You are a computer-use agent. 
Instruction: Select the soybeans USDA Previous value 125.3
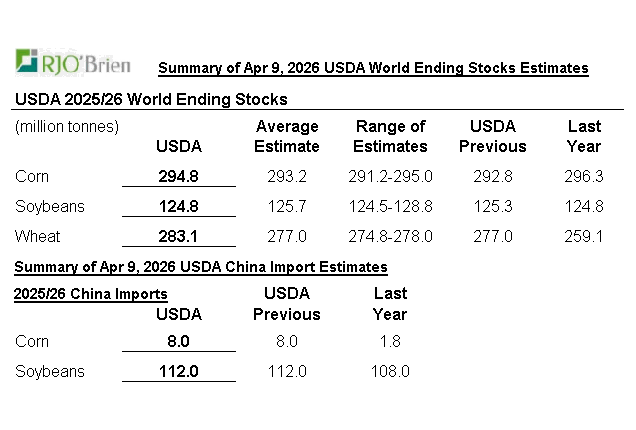coord(492,207)
